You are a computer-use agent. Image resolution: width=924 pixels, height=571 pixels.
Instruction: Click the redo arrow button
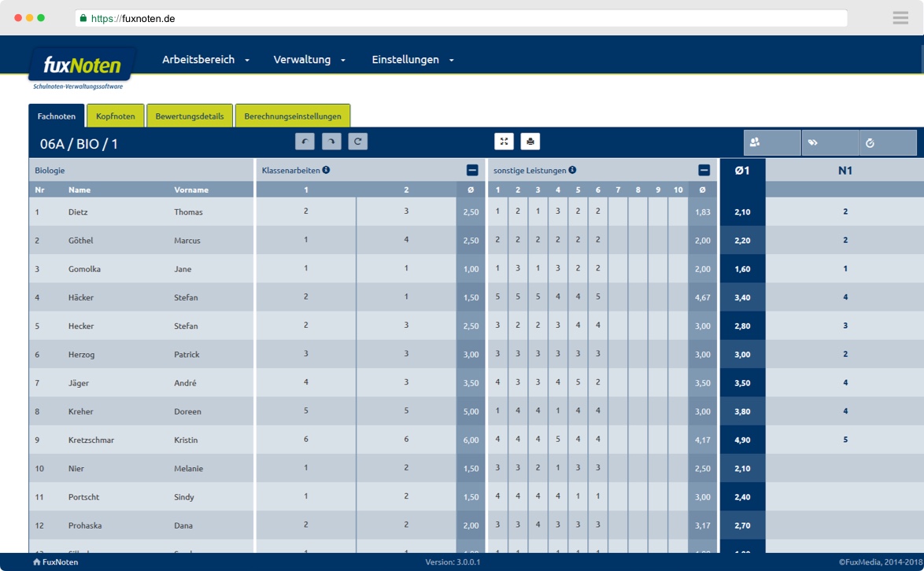click(331, 142)
